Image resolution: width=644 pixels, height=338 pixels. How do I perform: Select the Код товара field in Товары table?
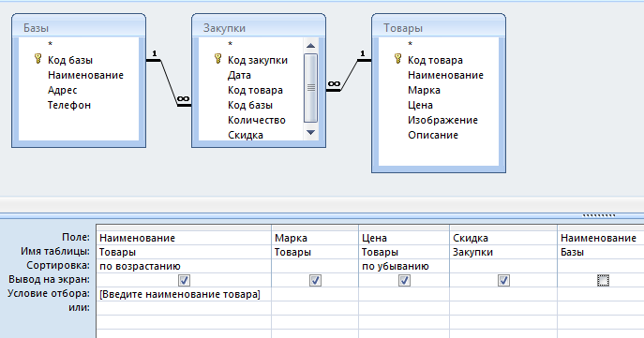click(x=435, y=60)
